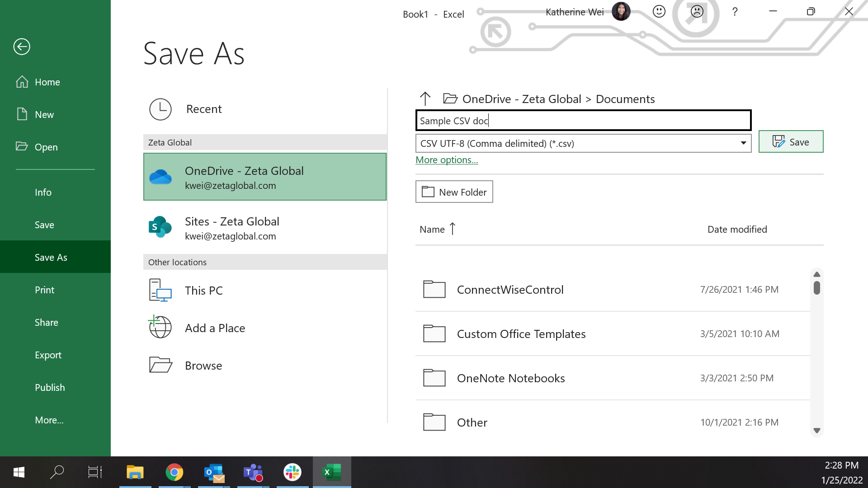This screenshot has width=868, height=488.
Task: Open Chrome from the taskbar
Action: point(174,472)
